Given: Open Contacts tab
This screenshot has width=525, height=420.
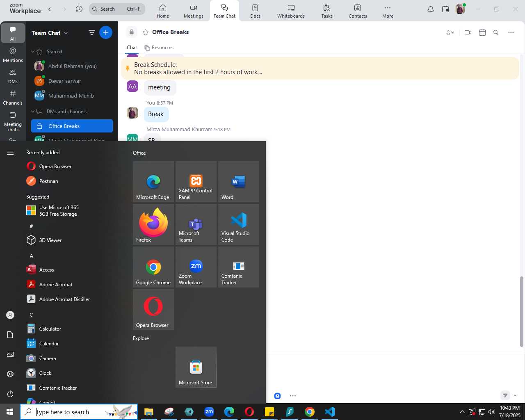Looking at the screenshot, I should [x=358, y=11].
